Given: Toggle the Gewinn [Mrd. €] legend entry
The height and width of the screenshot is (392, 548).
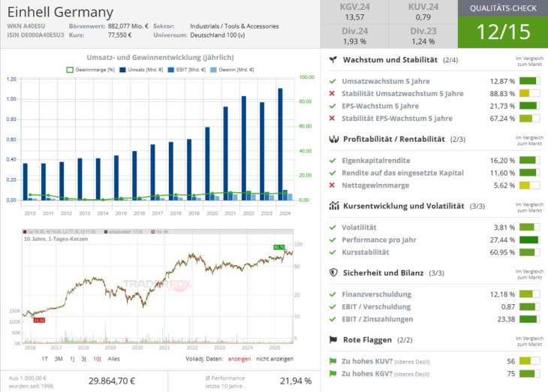Looking at the screenshot, I should [232, 70].
